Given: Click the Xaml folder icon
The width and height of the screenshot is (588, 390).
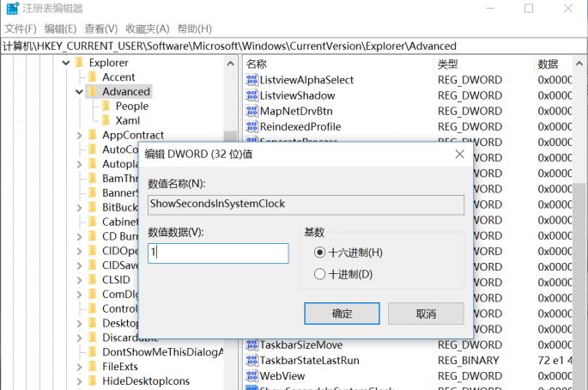Looking at the screenshot, I should 106,120.
